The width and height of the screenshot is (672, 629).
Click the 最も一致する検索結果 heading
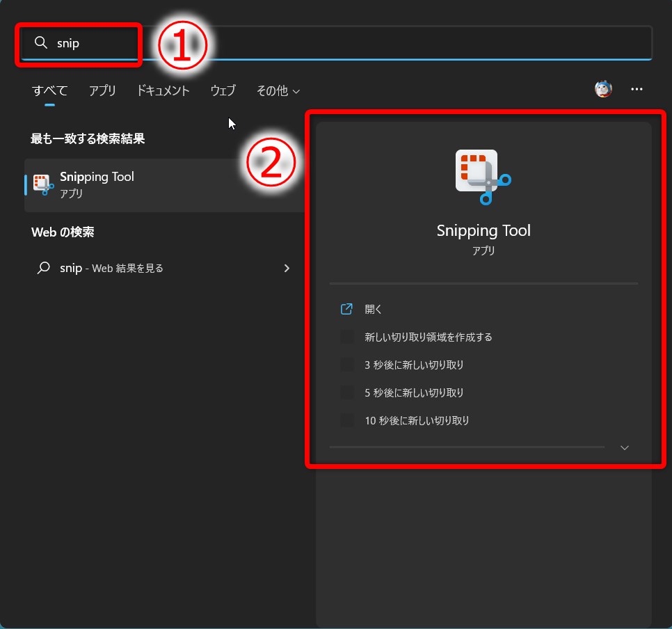(88, 138)
